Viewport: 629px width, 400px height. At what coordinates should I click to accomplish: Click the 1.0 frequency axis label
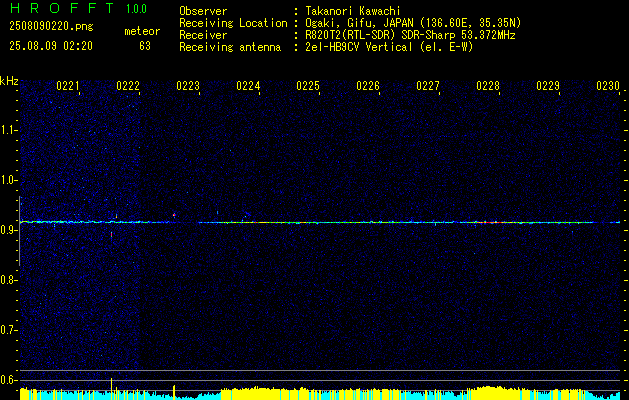click(8, 180)
